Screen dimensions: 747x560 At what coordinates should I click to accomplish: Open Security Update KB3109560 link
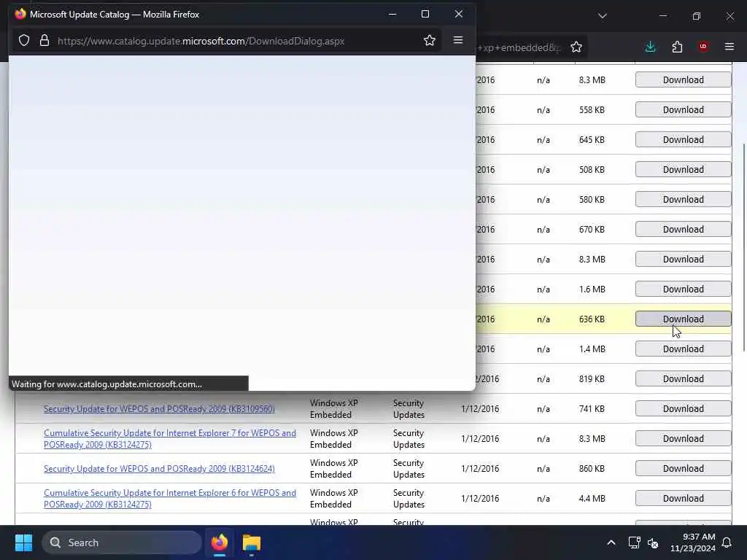coord(159,408)
